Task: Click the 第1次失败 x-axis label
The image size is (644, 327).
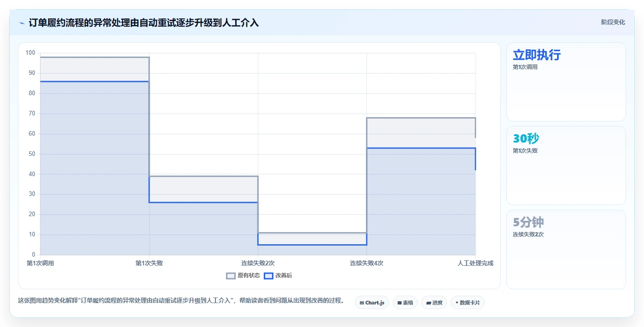Action: point(149,263)
